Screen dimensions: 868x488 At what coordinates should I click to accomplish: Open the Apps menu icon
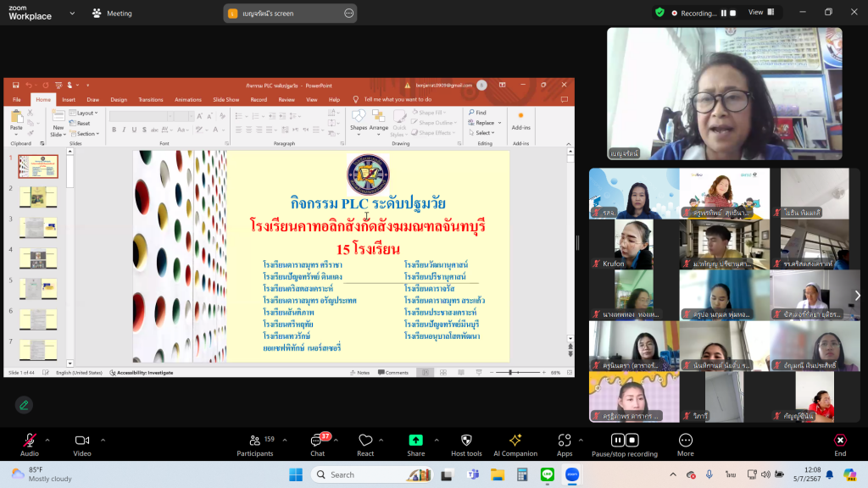(x=565, y=441)
